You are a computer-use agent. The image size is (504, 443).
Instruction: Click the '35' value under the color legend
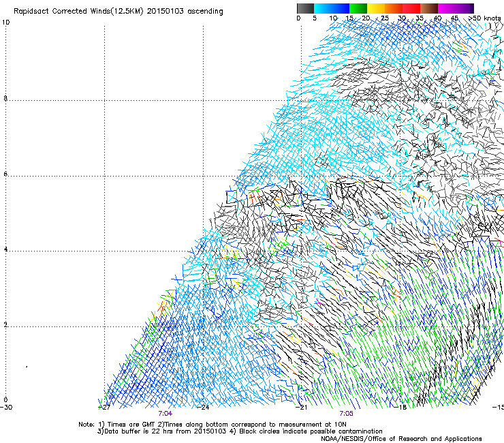click(420, 18)
